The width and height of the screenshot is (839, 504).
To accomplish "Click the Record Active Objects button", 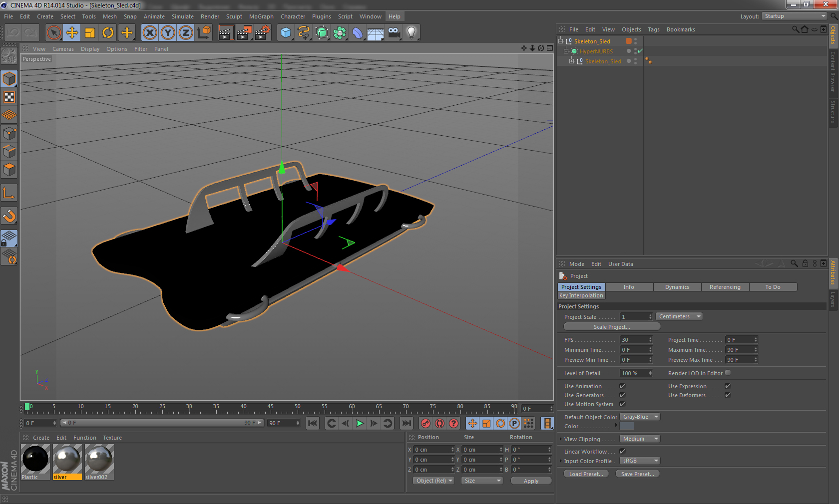I will pos(425,423).
